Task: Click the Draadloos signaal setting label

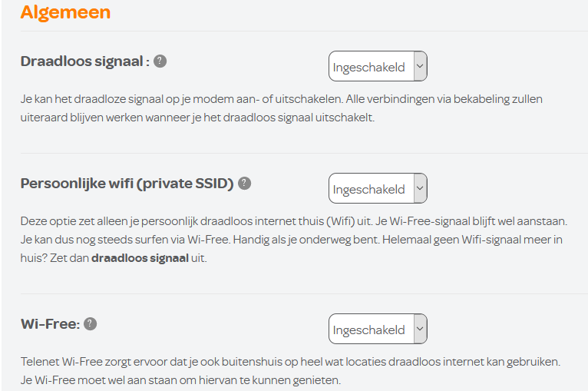Action: (84, 61)
